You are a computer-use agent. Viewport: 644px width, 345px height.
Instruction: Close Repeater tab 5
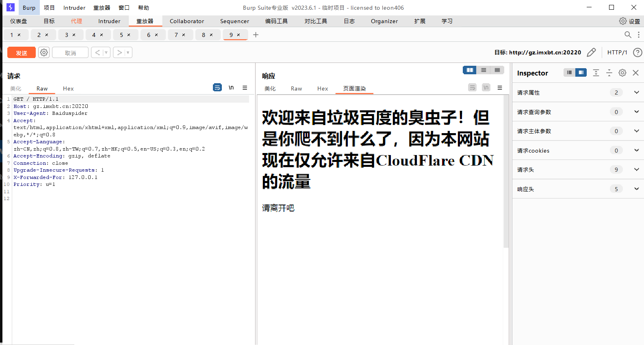[129, 35]
